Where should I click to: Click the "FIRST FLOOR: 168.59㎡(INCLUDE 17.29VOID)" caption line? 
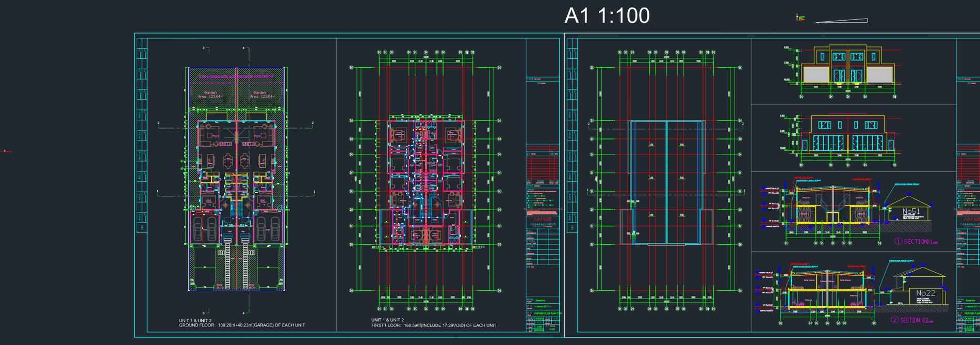(434, 325)
